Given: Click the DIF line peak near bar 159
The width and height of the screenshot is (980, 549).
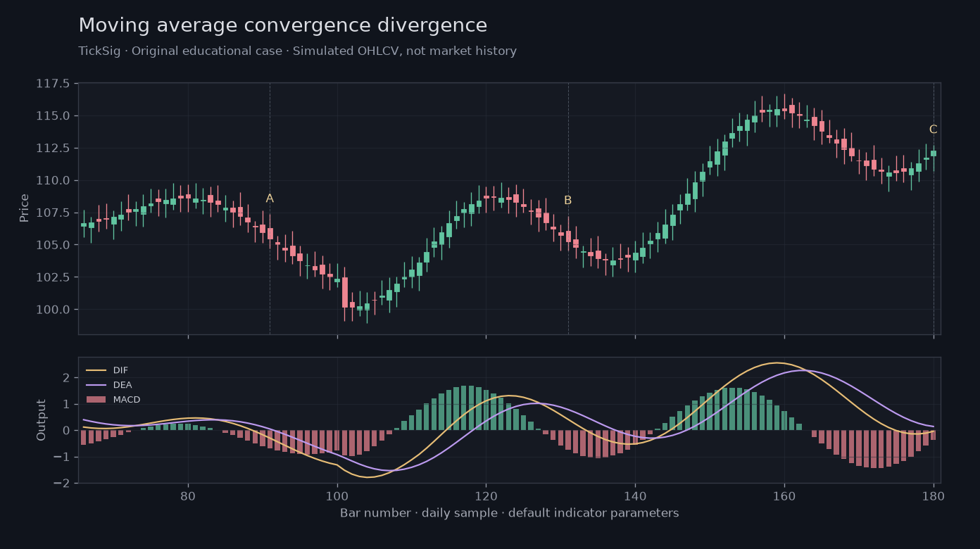Looking at the screenshot, I should [777, 363].
